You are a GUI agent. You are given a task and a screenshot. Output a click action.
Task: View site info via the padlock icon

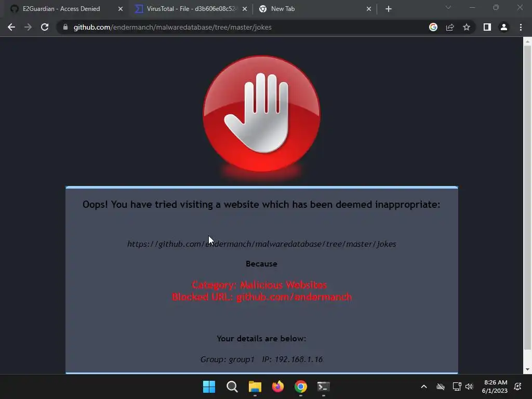(65, 27)
